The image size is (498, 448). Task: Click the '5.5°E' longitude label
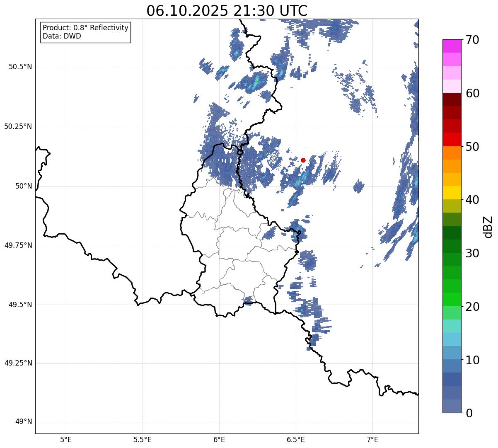coord(143,439)
